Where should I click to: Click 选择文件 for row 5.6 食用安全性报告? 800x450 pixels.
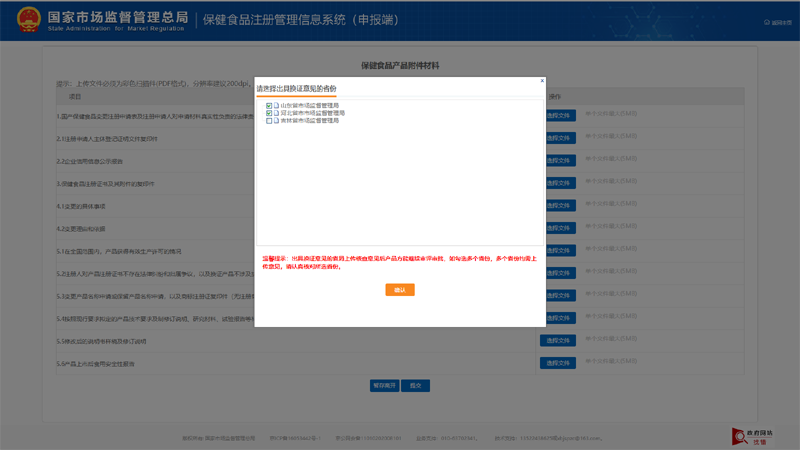point(558,363)
